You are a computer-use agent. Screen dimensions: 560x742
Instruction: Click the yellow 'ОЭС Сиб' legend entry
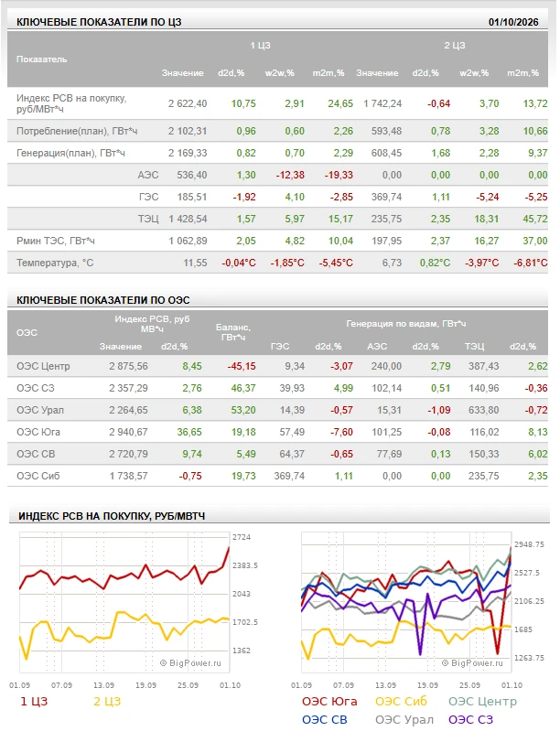(x=401, y=702)
